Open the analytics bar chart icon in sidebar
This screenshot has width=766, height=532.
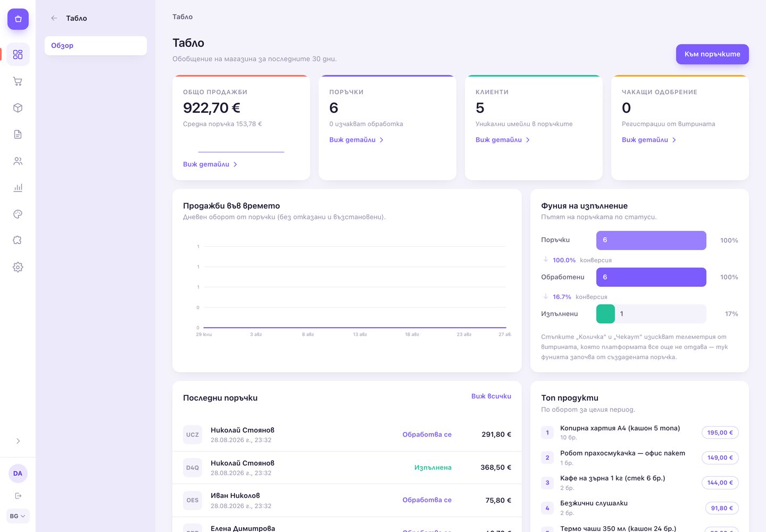coord(18,188)
